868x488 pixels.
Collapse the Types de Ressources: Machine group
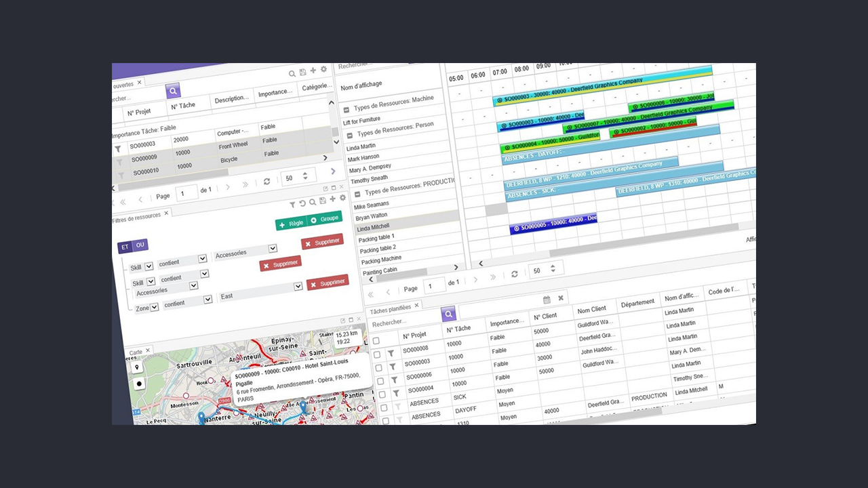point(346,109)
